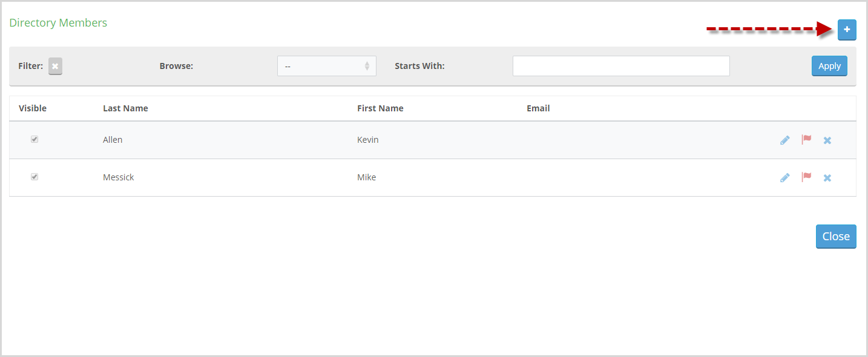
Task: Click the Browse dropdown arrows
Action: coord(367,66)
